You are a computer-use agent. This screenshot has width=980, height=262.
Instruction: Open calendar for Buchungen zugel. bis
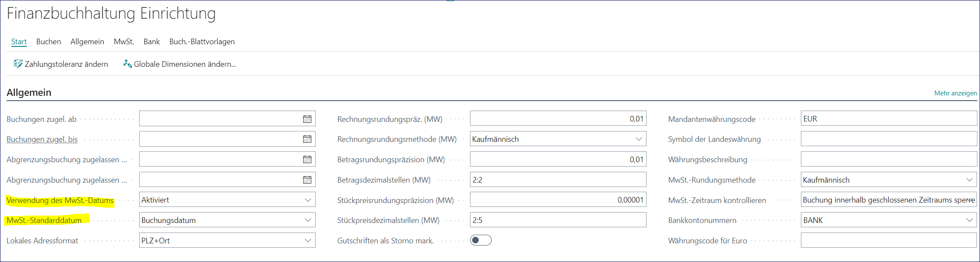pyautogui.click(x=307, y=139)
